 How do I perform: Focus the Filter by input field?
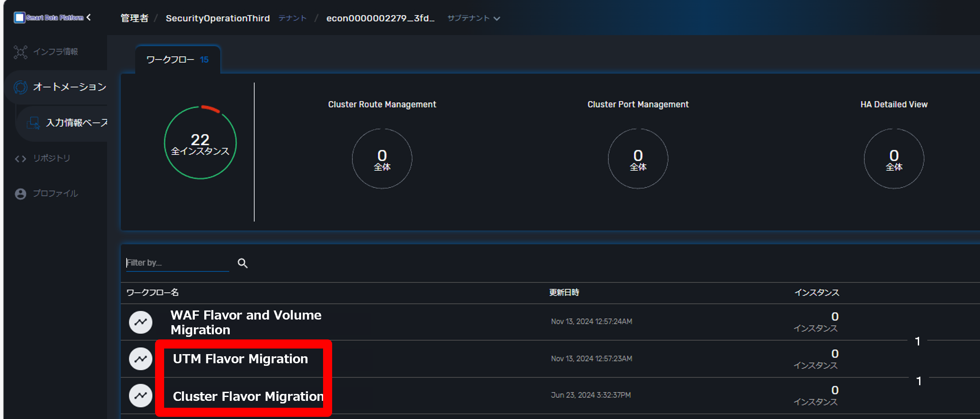(x=177, y=263)
